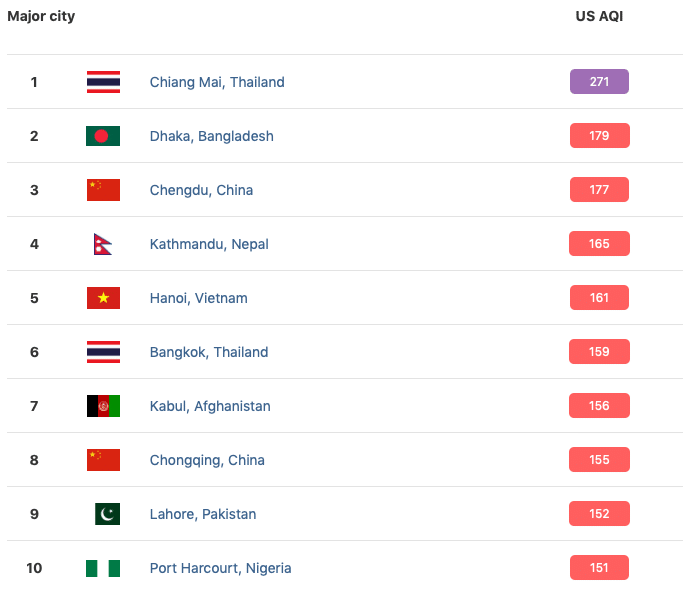
Task: Open the Port Harcourt, Nigeria link
Action: coord(220,568)
